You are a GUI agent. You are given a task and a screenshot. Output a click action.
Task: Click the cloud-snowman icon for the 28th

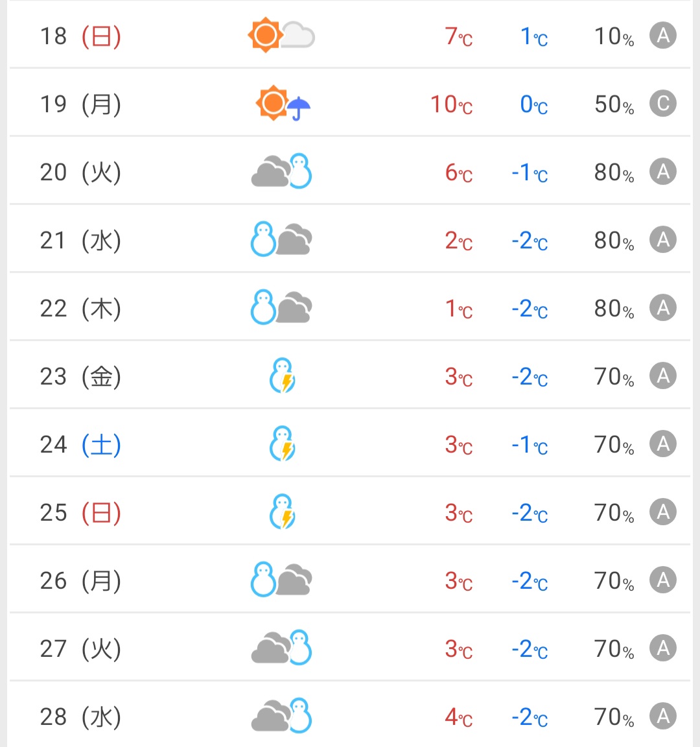click(x=281, y=717)
